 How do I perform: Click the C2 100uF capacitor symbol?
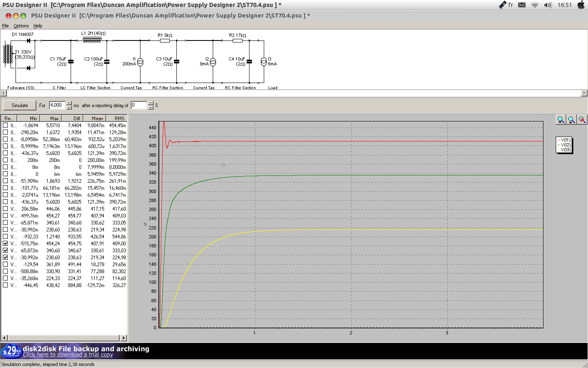point(107,62)
